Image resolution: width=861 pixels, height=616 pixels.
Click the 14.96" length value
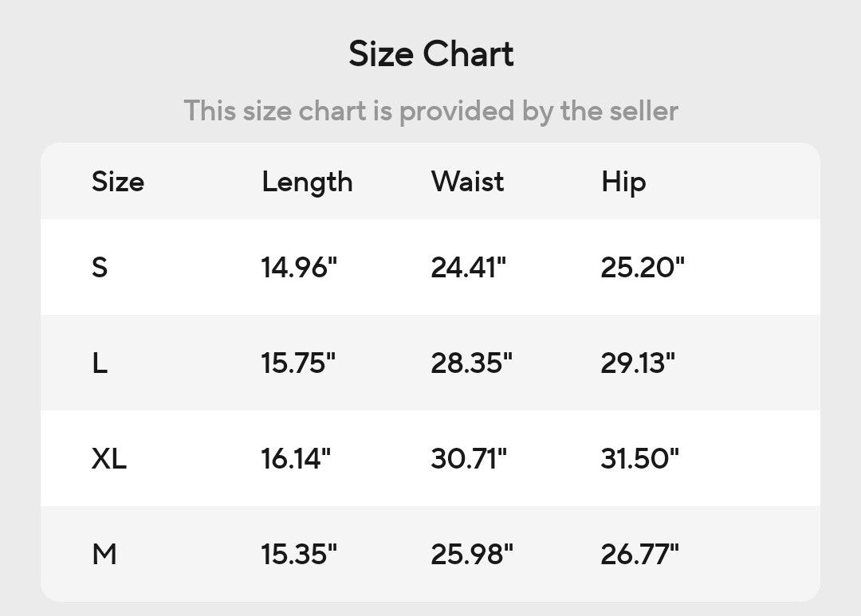(x=299, y=268)
